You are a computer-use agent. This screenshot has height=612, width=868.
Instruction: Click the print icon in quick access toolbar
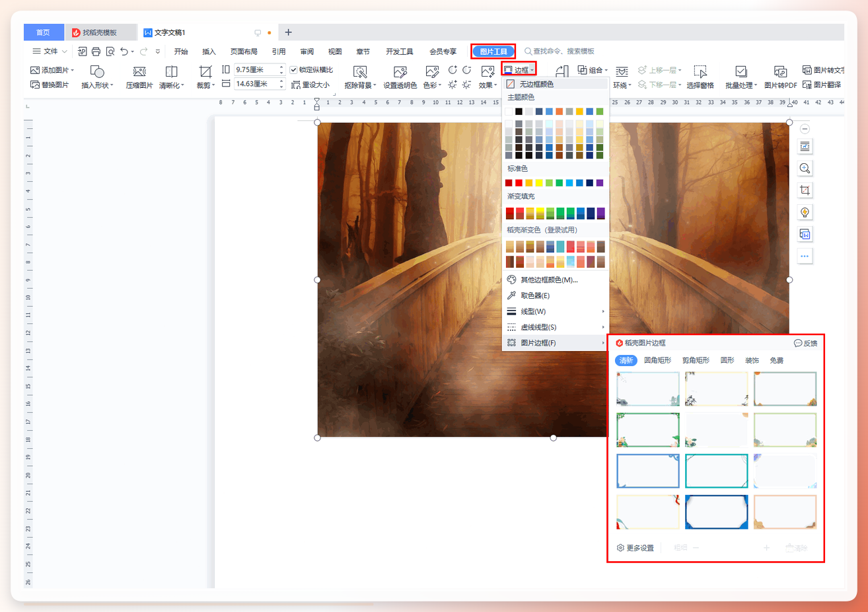[x=96, y=52]
